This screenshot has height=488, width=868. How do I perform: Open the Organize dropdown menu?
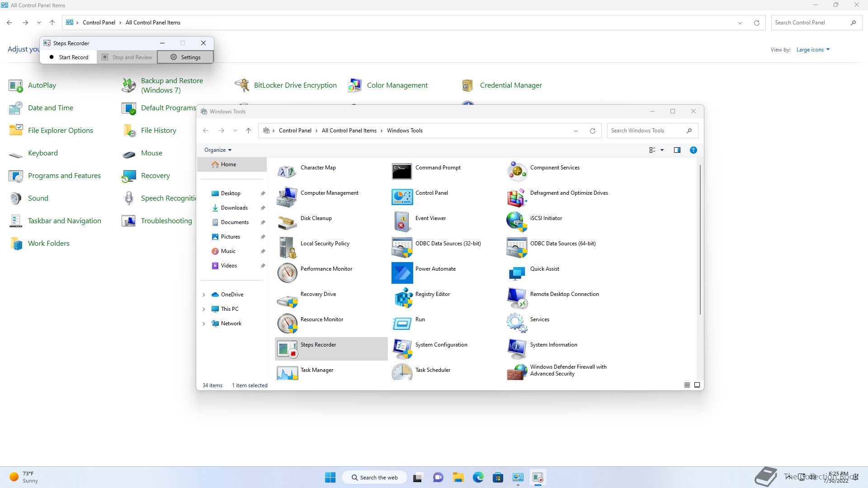click(218, 150)
